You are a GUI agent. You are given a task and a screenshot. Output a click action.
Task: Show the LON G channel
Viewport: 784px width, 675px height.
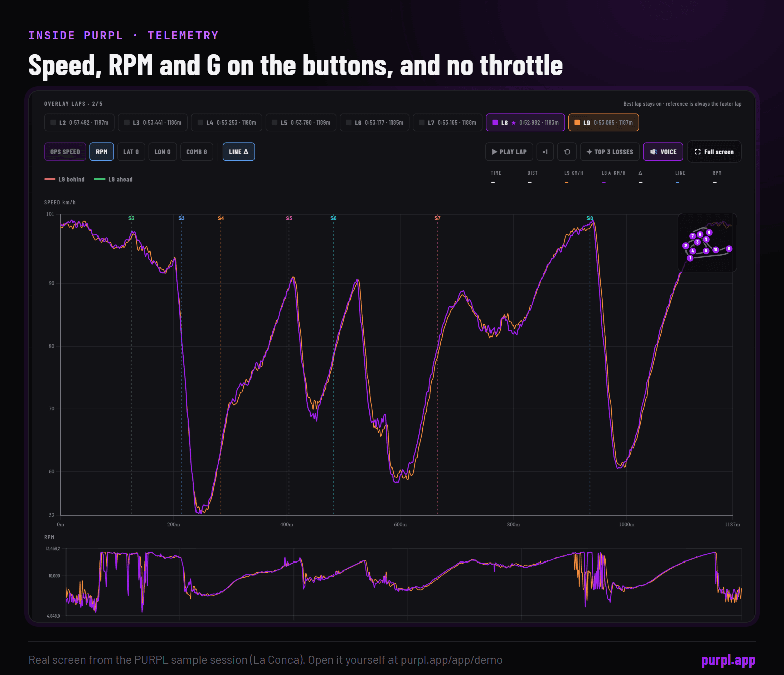point(163,152)
